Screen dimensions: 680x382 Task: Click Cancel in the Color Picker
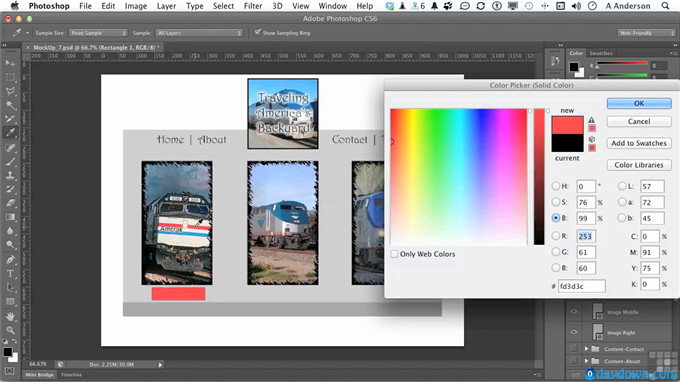[639, 121]
